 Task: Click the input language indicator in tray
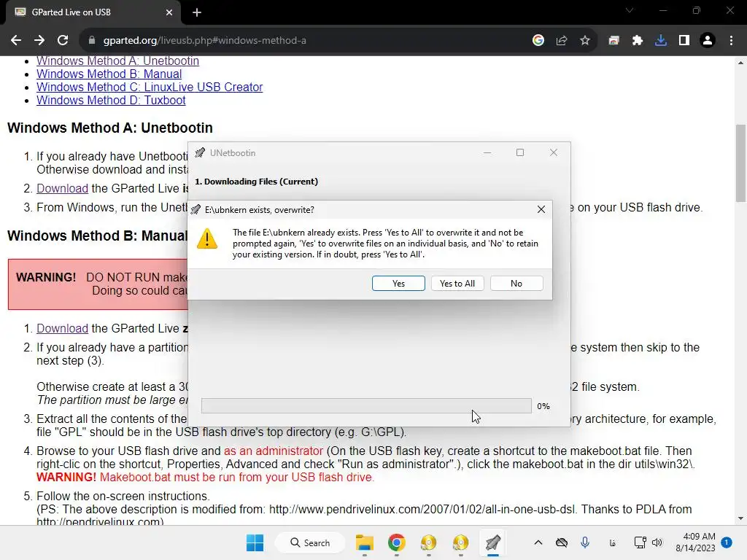[x=612, y=542]
